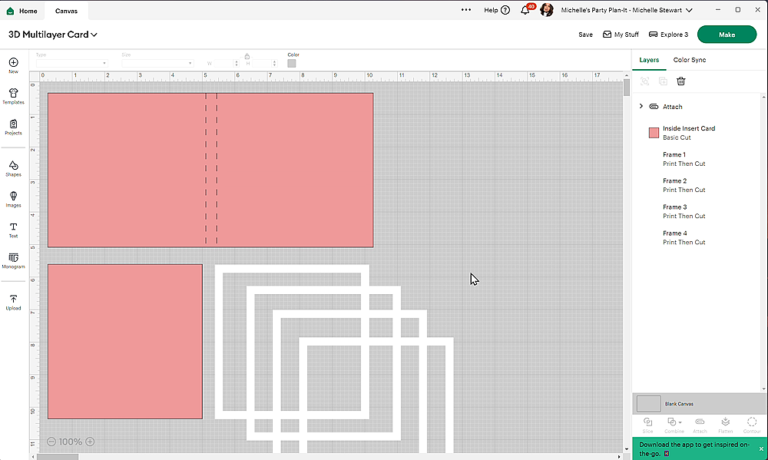
Task: Open the Upload tool
Action: [x=13, y=302]
